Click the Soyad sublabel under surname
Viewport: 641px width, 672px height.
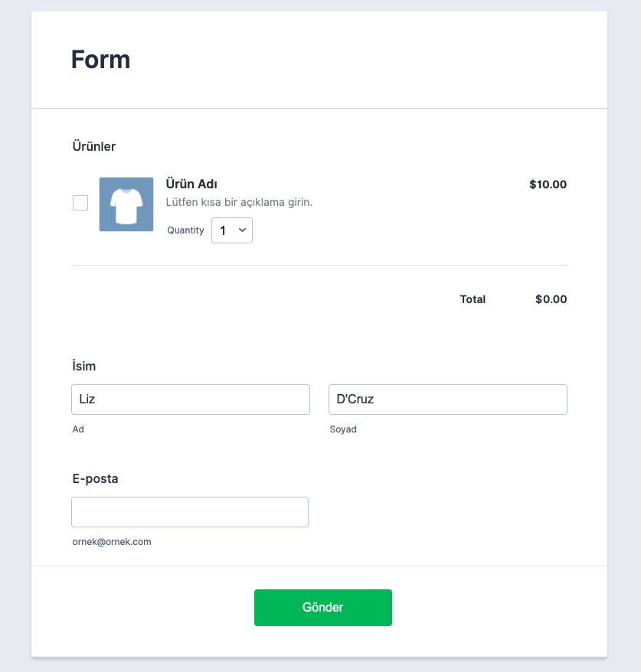[x=343, y=429]
